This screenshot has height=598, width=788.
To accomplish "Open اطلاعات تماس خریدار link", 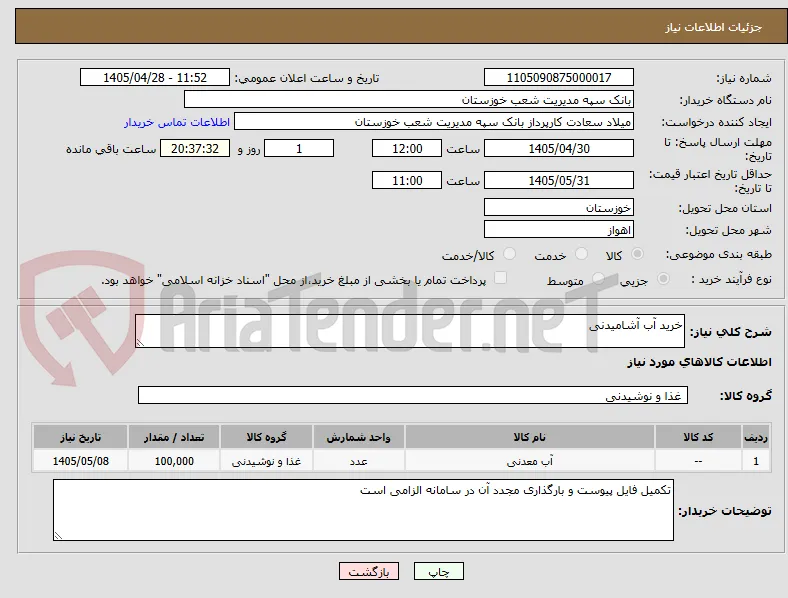I will 177,122.
